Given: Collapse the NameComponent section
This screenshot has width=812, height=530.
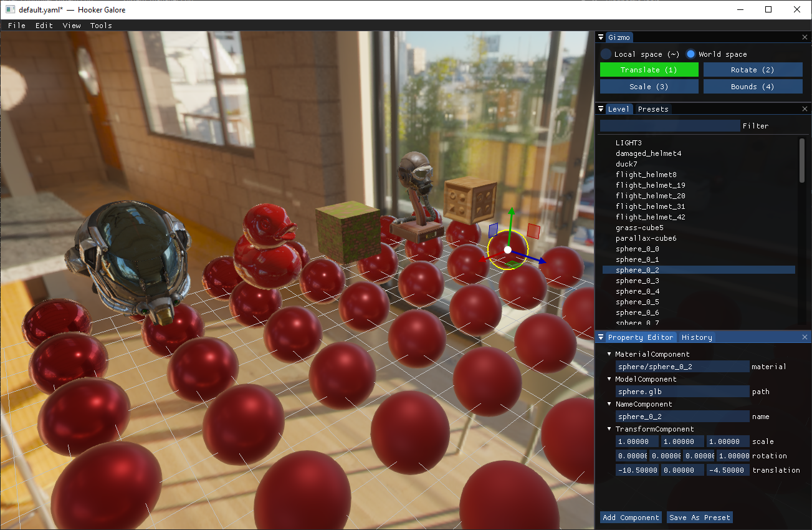Looking at the screenshot, I should pos(609,404).
